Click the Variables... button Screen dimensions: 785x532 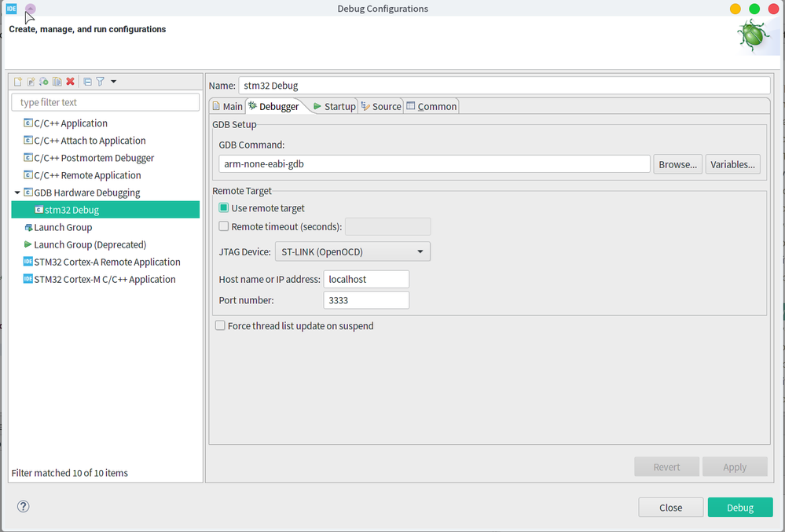[732, 164]
